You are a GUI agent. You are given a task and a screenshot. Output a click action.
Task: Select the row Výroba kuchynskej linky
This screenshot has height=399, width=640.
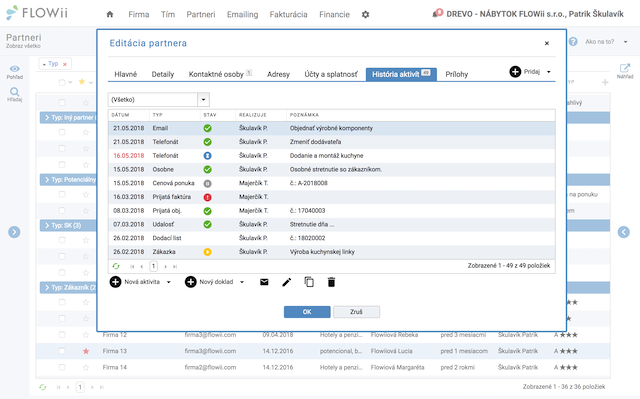(x=331, y=252)
